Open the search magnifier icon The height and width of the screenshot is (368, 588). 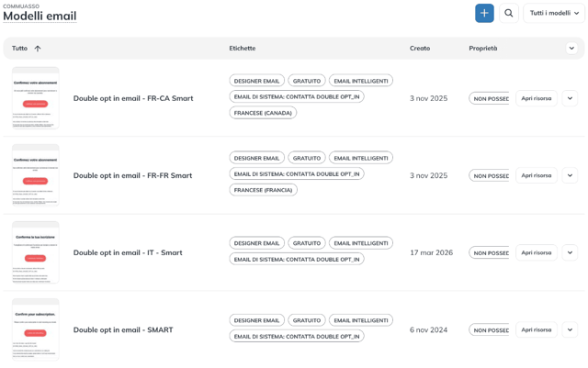click(508, 13)
